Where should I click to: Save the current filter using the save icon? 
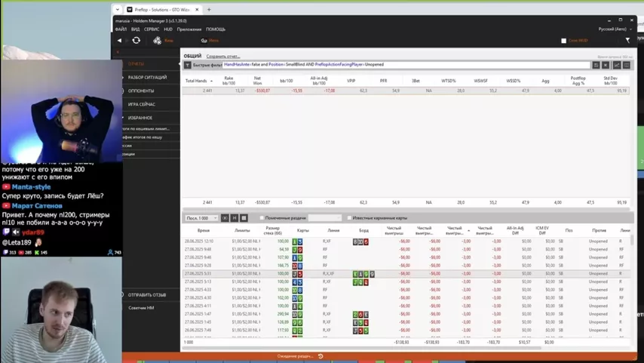click(x=596, y=65)
